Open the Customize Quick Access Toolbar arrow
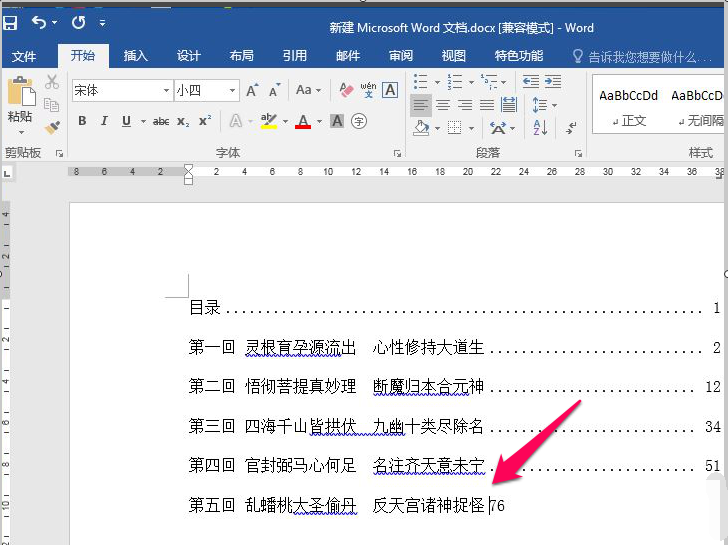The width and height of the screenshot is (728, 545). tap(102, 22)
